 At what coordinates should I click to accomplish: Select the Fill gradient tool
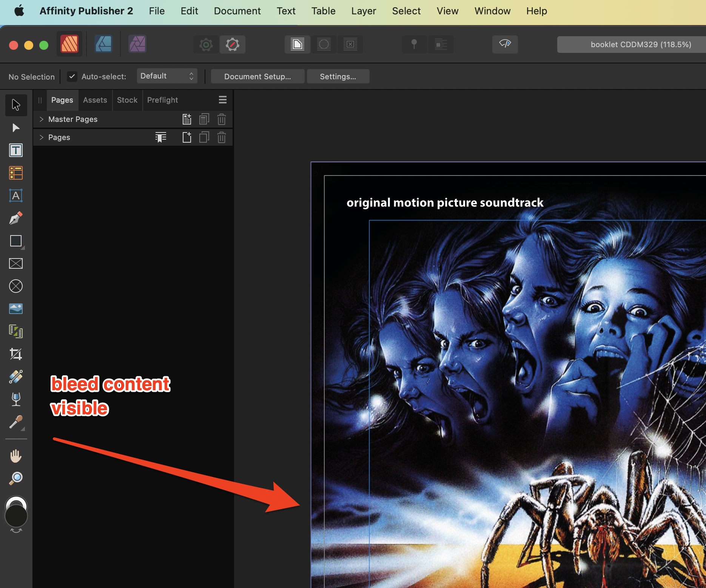16,377
